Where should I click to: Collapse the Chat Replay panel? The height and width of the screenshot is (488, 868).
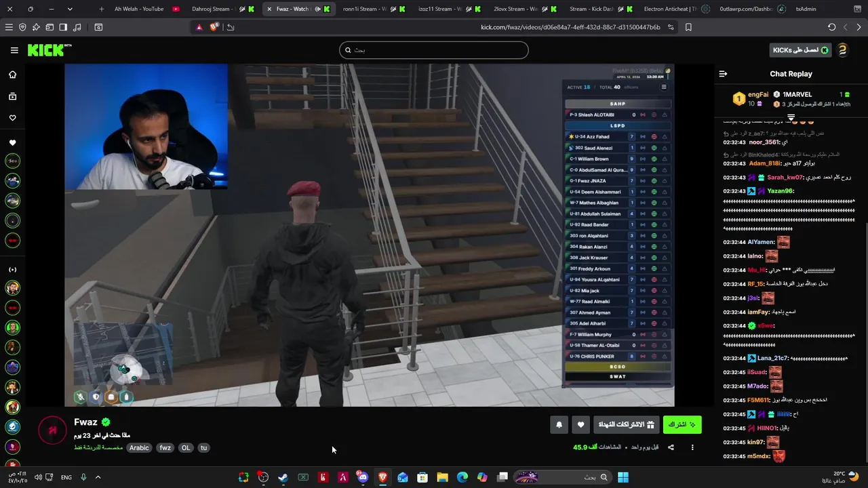(x=723, y=74)
